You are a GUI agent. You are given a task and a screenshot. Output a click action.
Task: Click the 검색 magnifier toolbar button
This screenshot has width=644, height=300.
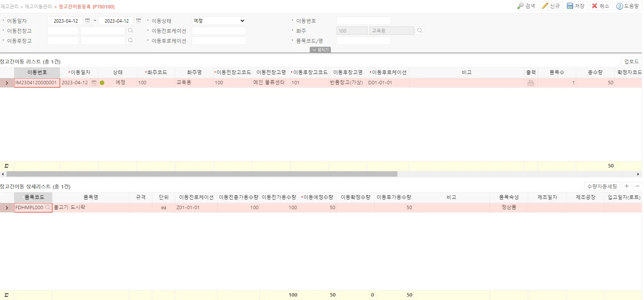pyautogui.click(x=526, y=6)
